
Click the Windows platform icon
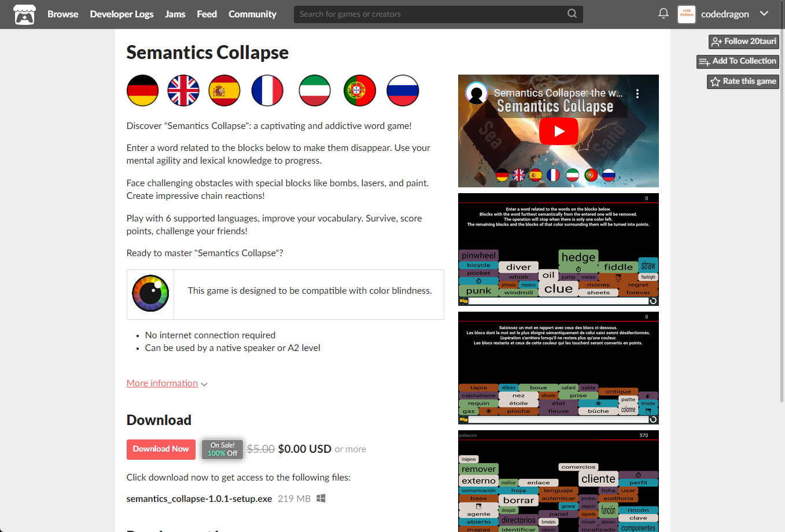(321, 498)
